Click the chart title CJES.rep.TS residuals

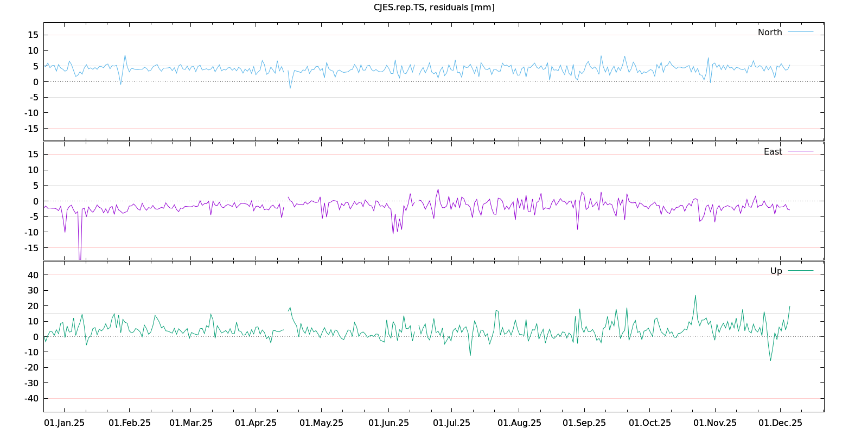coord(434,8)
